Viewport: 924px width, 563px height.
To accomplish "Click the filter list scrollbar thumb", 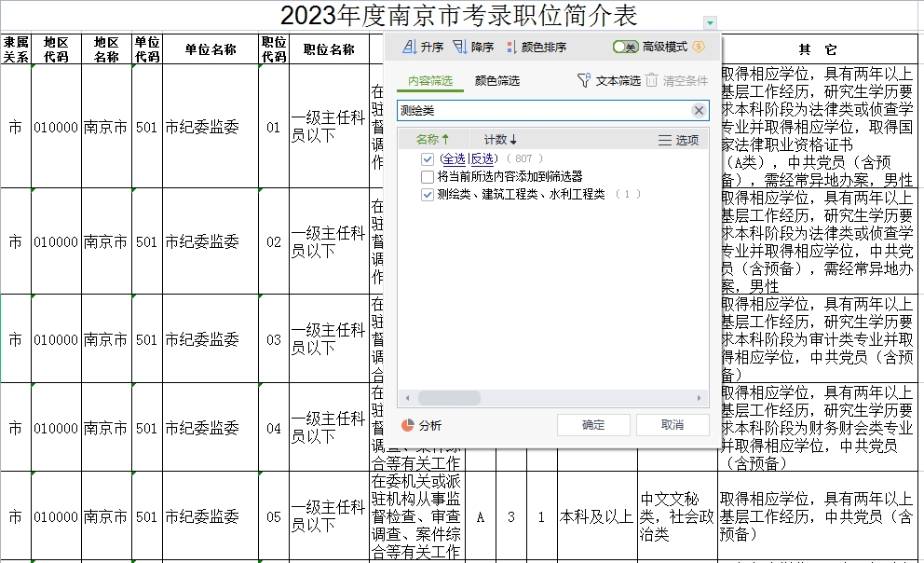I will (449, 398).
